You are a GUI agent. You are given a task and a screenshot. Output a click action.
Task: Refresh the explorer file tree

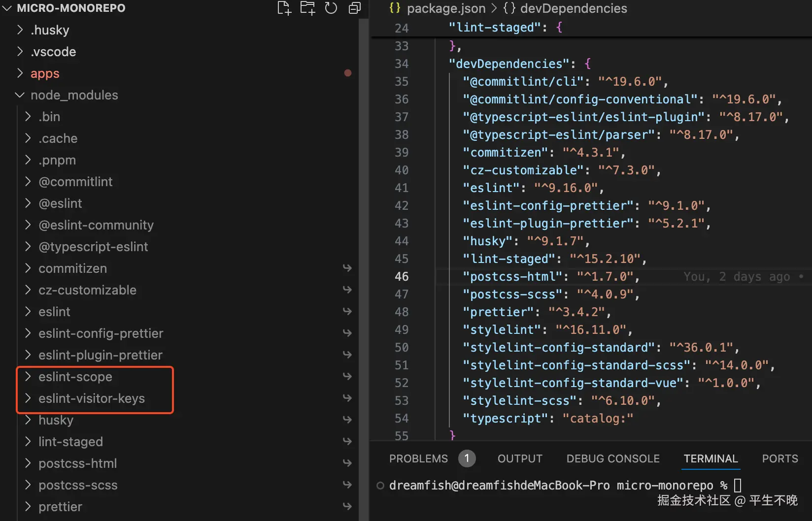(x=331, y=8)
